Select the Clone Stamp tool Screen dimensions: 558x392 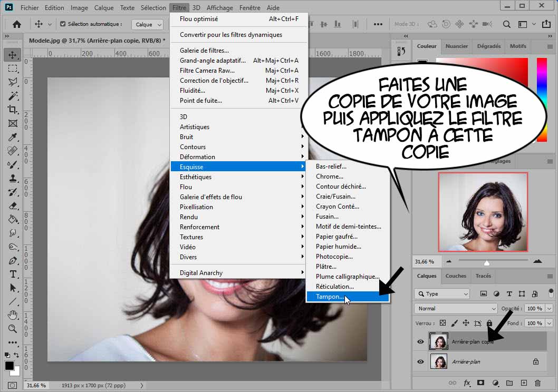[x=13, y=178]
